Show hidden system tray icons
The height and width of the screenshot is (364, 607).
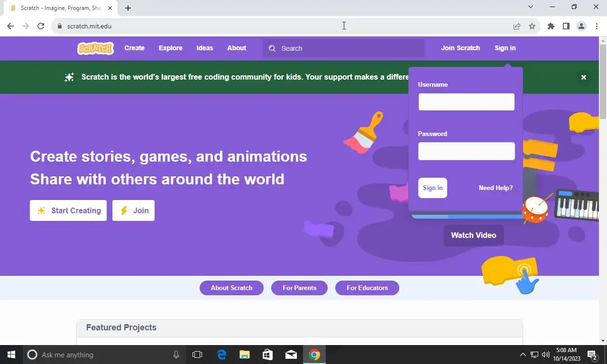click(x=523, y=355)
